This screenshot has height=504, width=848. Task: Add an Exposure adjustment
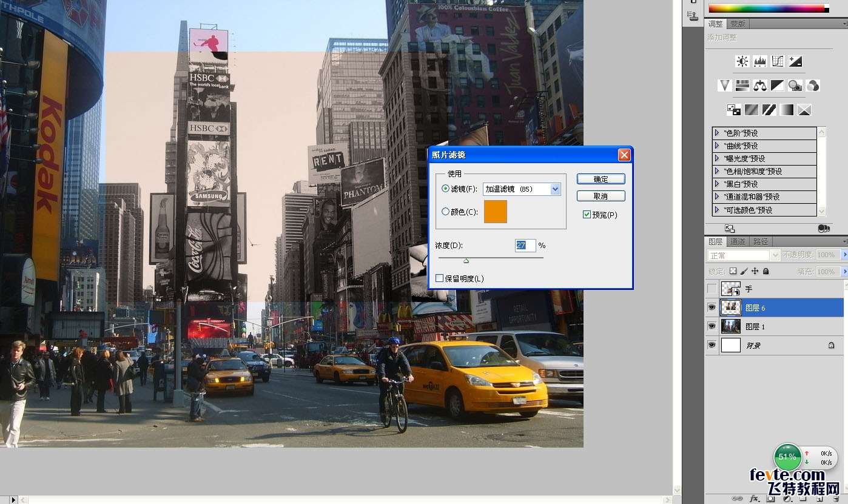tap(795, 61)
